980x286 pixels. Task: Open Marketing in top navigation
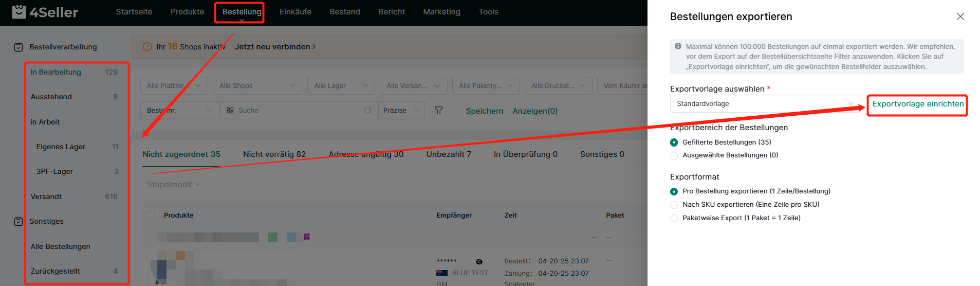coord(442,11)
